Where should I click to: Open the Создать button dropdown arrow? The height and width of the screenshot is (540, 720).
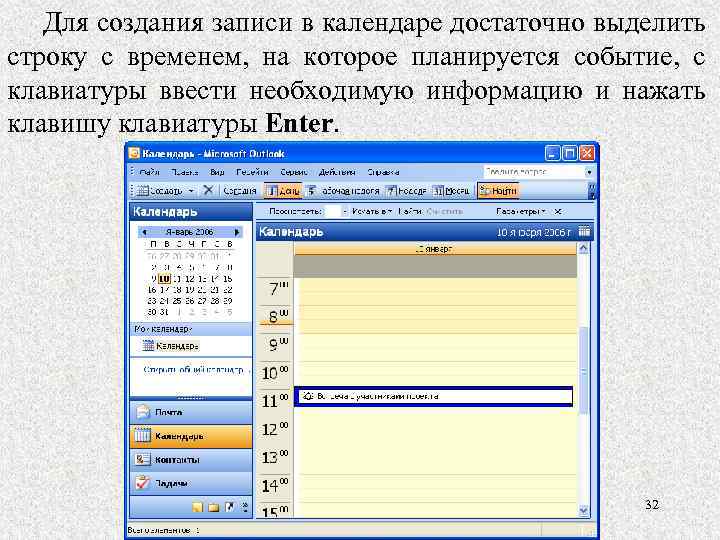point(191,191)
